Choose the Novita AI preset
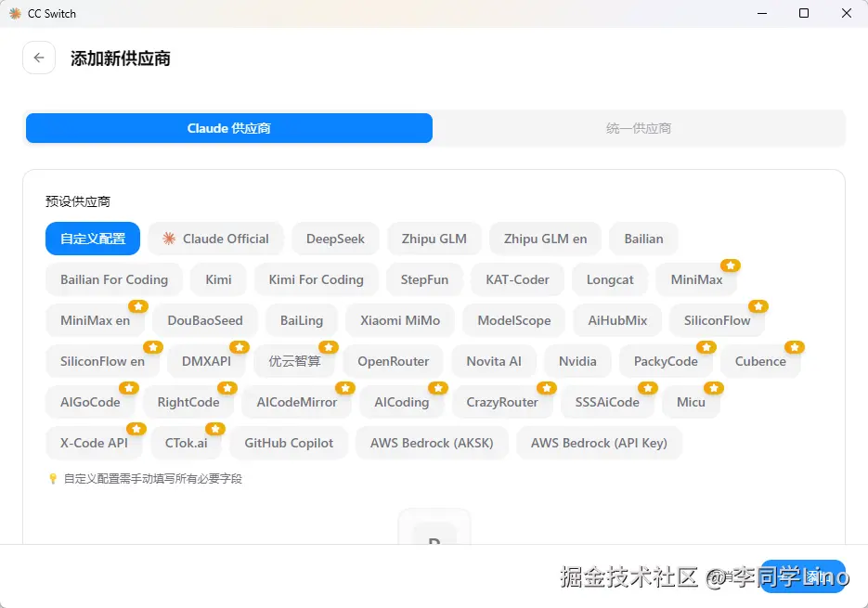The height and width of the screenshot is (608, 868). [494, 362]
